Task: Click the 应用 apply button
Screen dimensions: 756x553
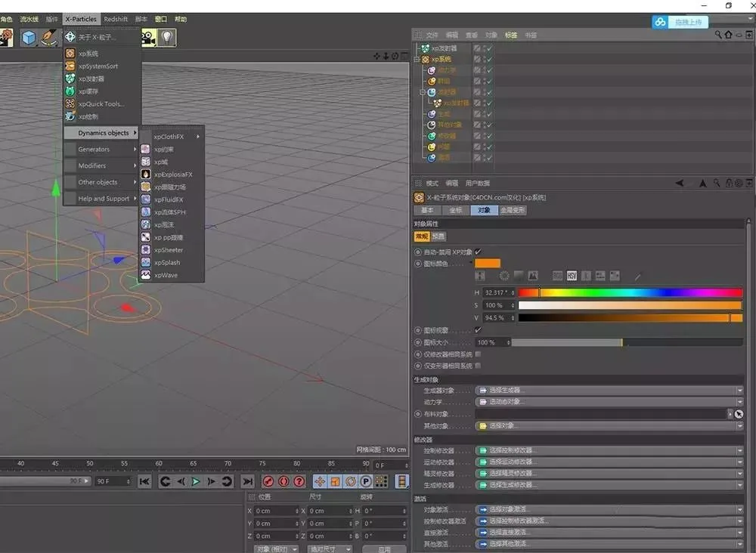Action: pos(384,549)
